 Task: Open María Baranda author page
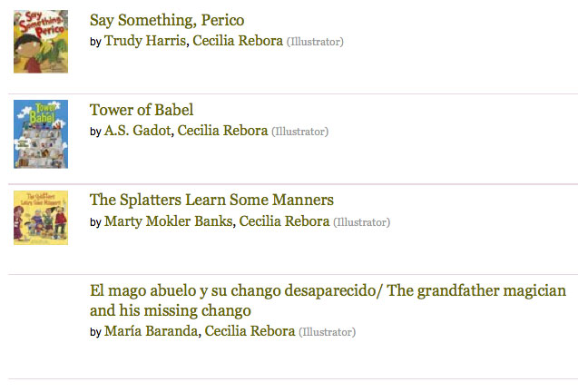pyautogui.click(x=151, y=332)
